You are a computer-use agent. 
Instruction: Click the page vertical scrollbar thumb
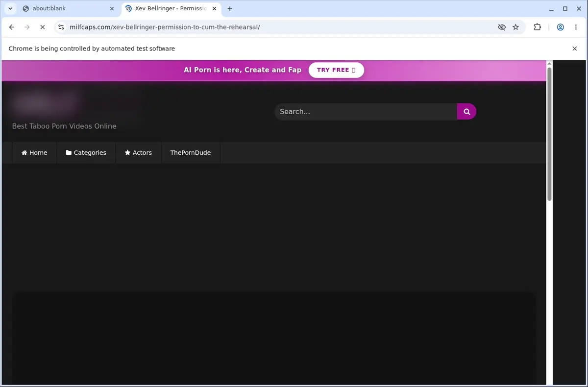click(x=549, y=133)
